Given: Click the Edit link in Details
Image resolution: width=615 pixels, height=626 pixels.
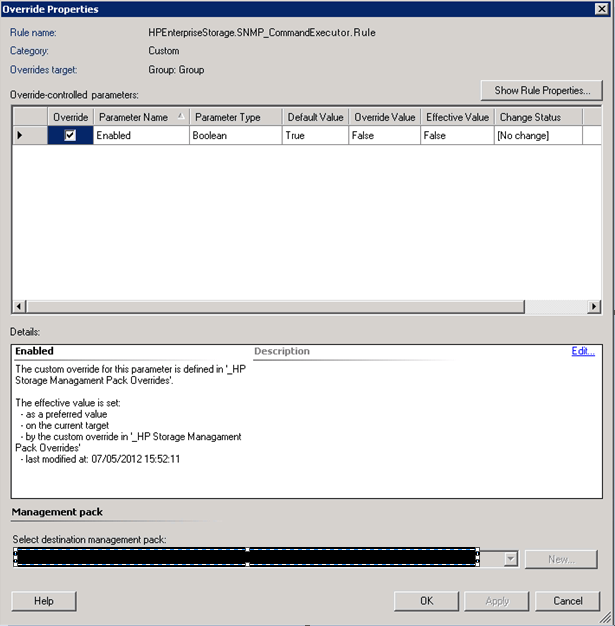Looking at the screenshot, I should 582,352.
